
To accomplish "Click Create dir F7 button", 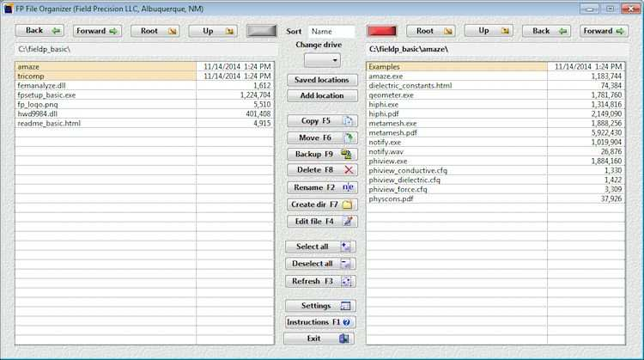I will pyautogui.click(x=321, y=204).
